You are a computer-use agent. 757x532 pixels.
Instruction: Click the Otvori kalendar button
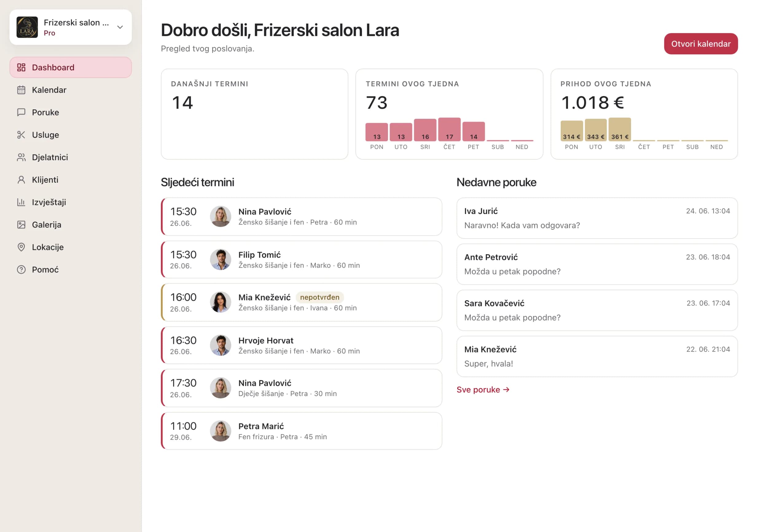[701, 44]
